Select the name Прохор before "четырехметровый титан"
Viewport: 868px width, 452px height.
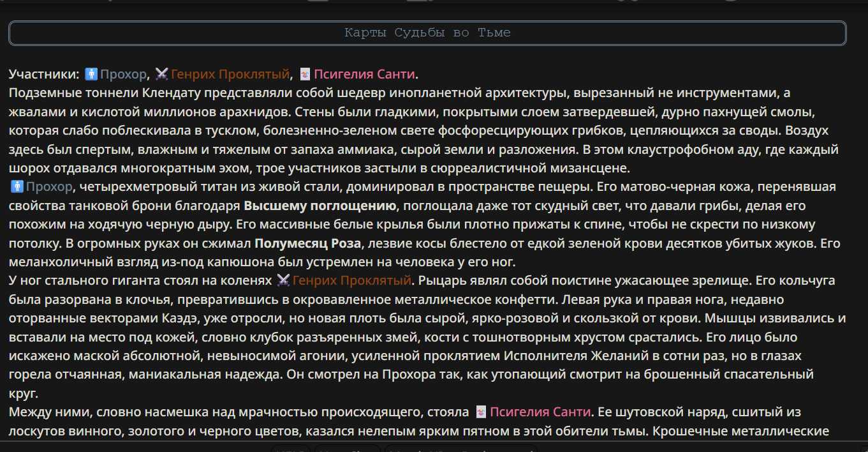49,187
